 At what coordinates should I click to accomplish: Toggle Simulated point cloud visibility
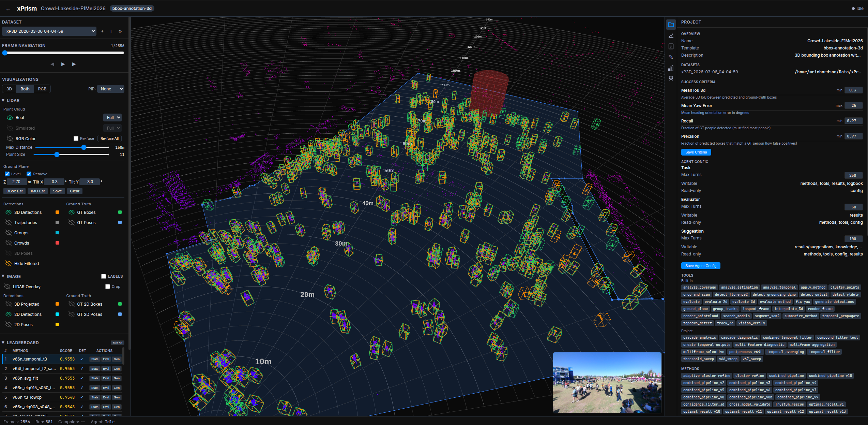10,128
